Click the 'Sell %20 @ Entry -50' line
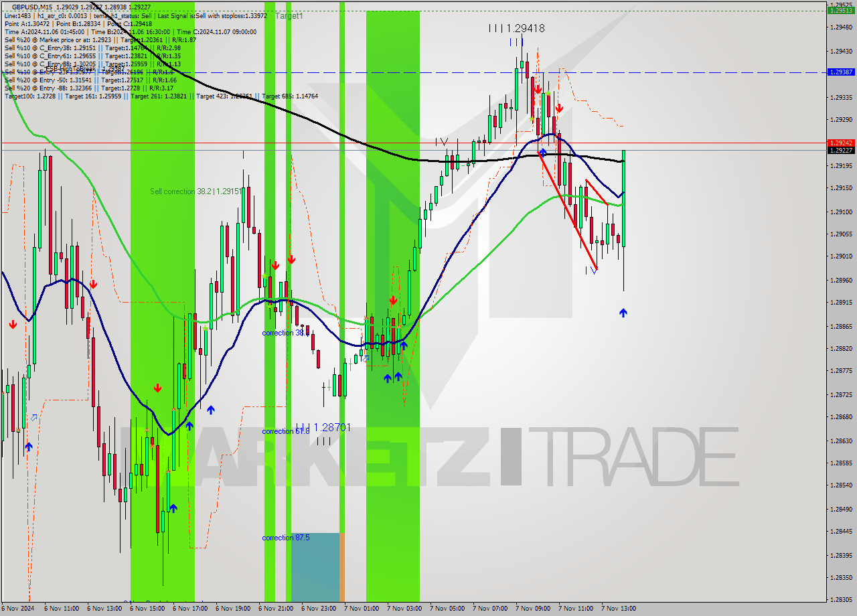 tap(90, 80)
